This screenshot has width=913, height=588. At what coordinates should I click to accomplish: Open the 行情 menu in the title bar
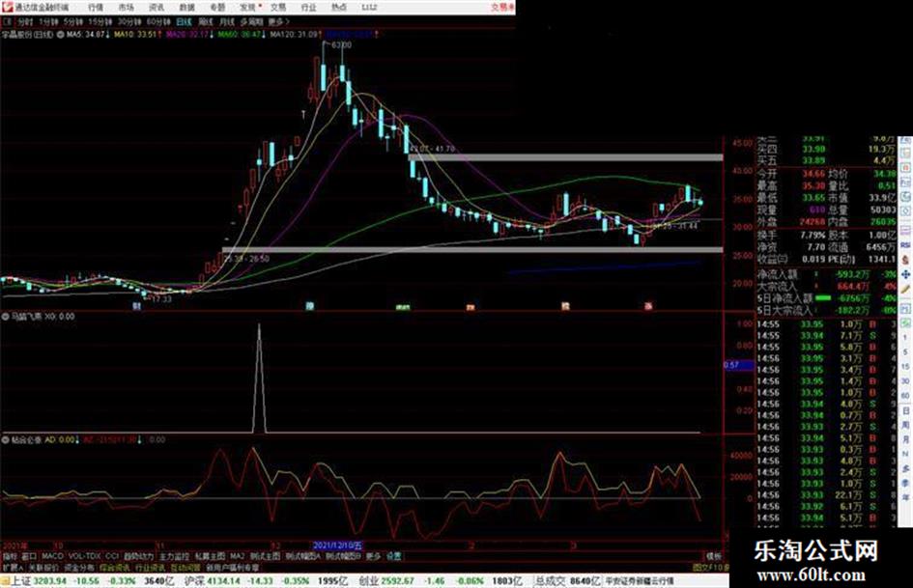point(96,7)
